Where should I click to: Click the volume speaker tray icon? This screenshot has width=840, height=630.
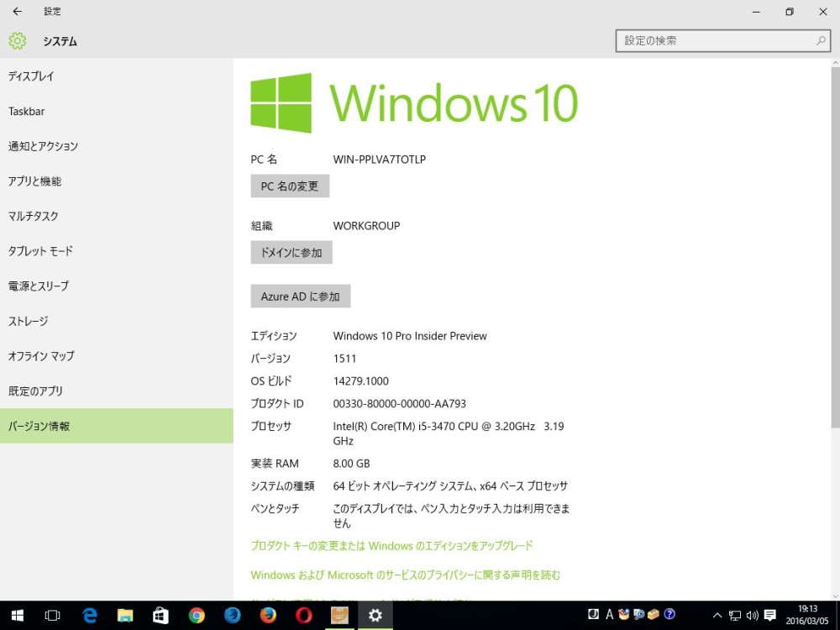point(751,616)
